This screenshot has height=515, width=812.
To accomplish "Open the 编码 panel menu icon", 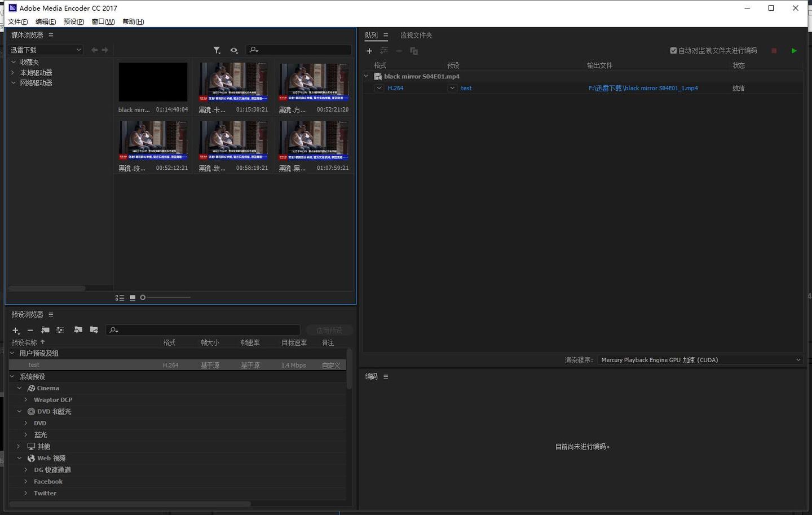I will 386,377.
